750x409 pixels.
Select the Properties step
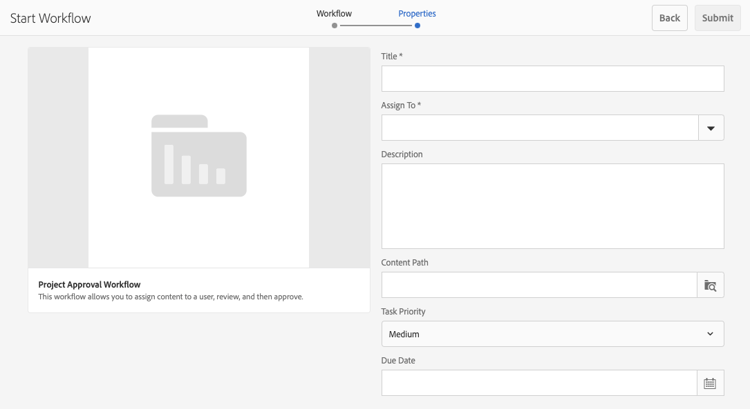[x=417, y=13]
